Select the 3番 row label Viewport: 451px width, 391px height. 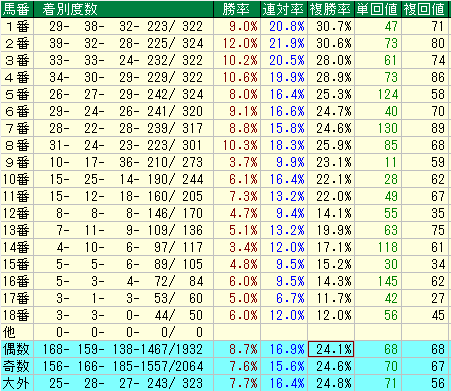[x=17, y=60]
